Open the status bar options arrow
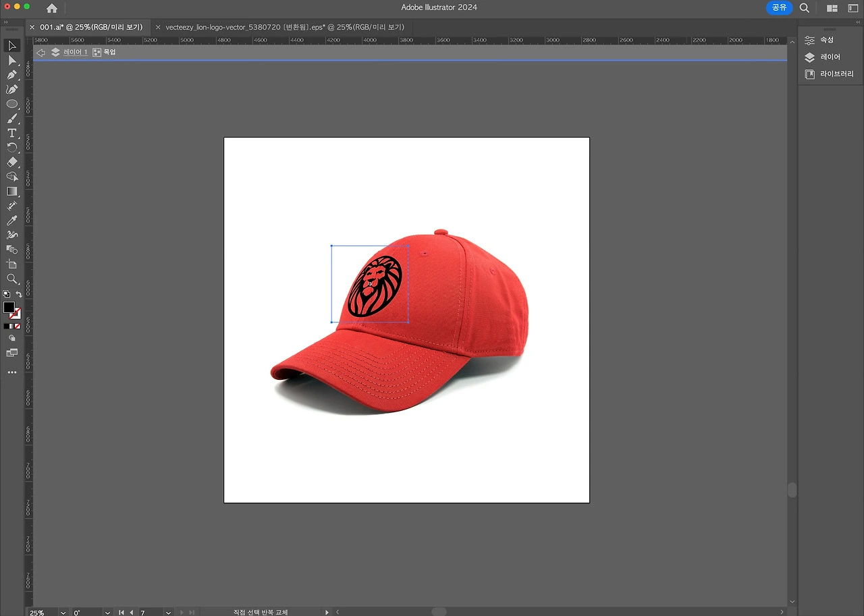The height and width of the screenshot is (616, 864). point(327,613)
